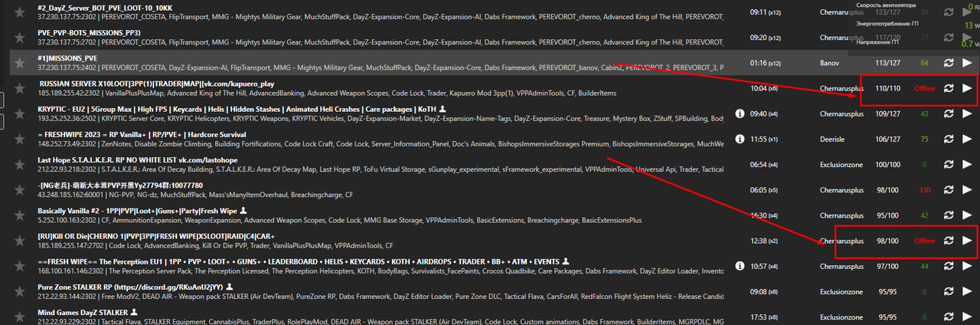
Task: Play on Mind Games DayZ STALKER server
Action: click(967, 317)
